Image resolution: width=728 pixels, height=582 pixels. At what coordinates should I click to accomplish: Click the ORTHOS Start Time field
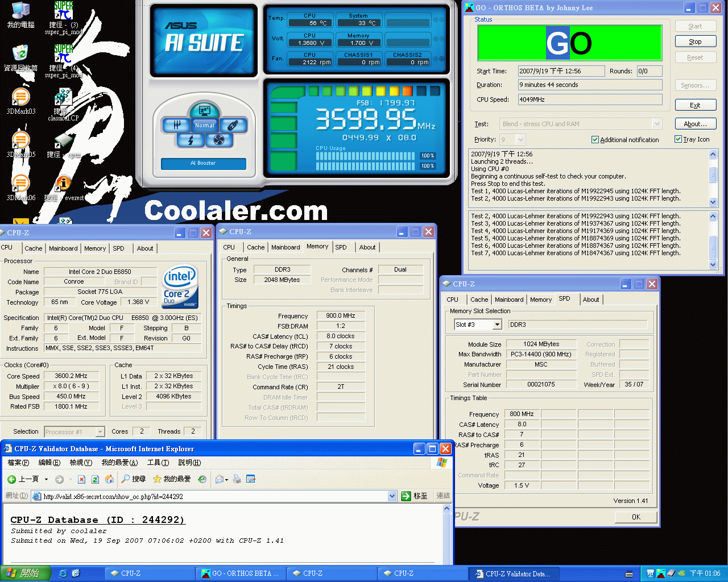point(561,71)
